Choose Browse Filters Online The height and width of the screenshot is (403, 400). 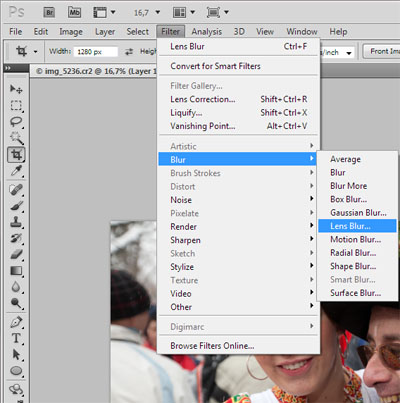(238, 346)
